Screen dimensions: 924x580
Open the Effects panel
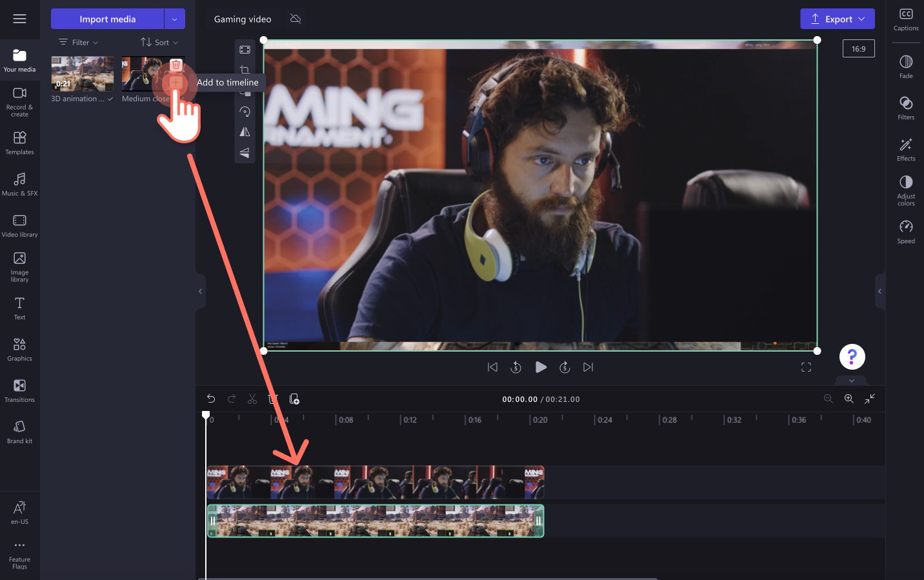click(906, 149)
